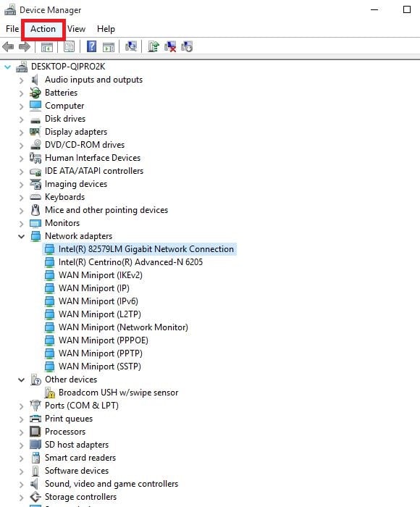
Task: Click the blue Help question mark icon
Action: (x=91, y=46)
